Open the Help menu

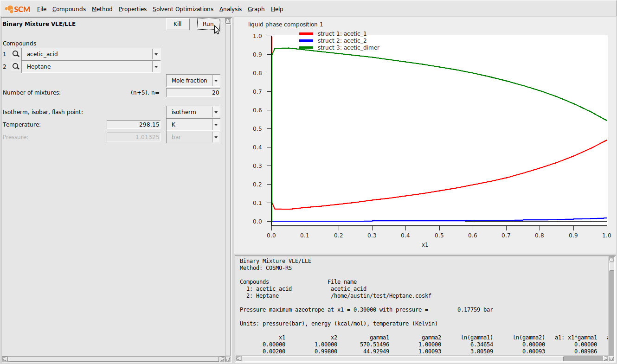[277, 9]
